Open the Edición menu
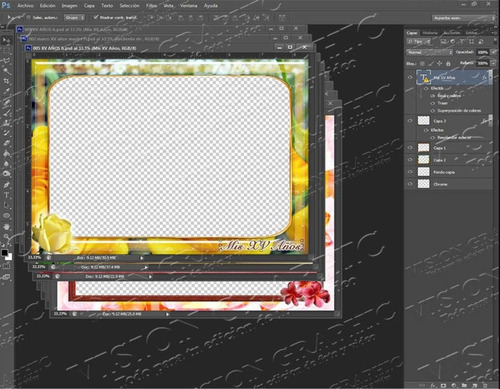 pyautogui.click(x=48, y=6)
